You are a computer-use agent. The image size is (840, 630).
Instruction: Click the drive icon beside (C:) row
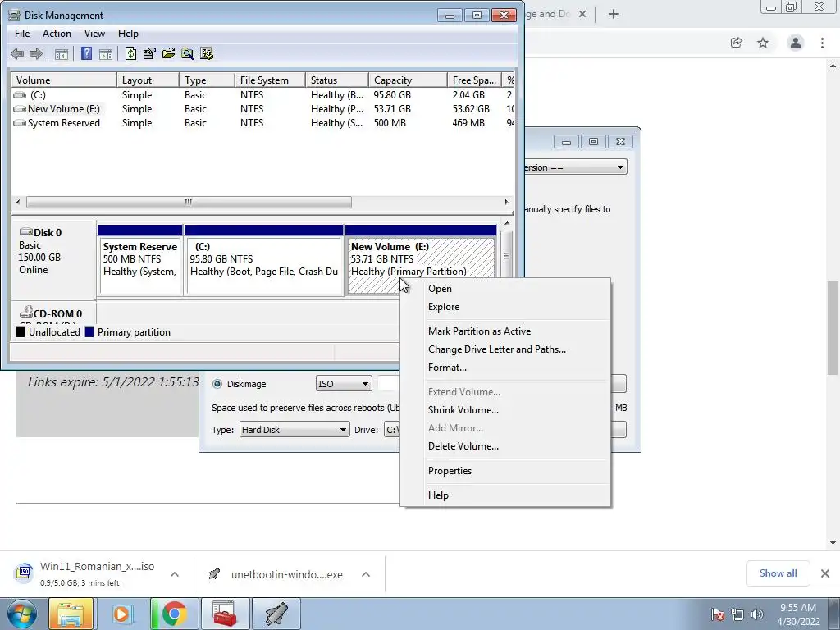(20, 95)
